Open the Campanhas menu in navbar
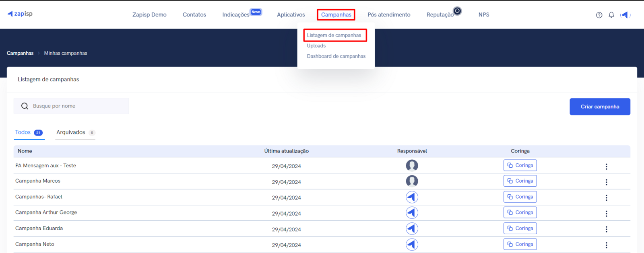The image size is (644, 253). click(x=336, y=15)
